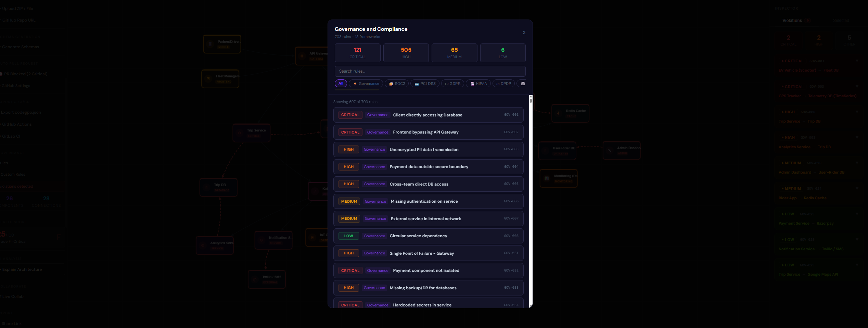Click the bank icon framework chip
The height and width of the screenshot is (328, 868).
coord(522,84)
